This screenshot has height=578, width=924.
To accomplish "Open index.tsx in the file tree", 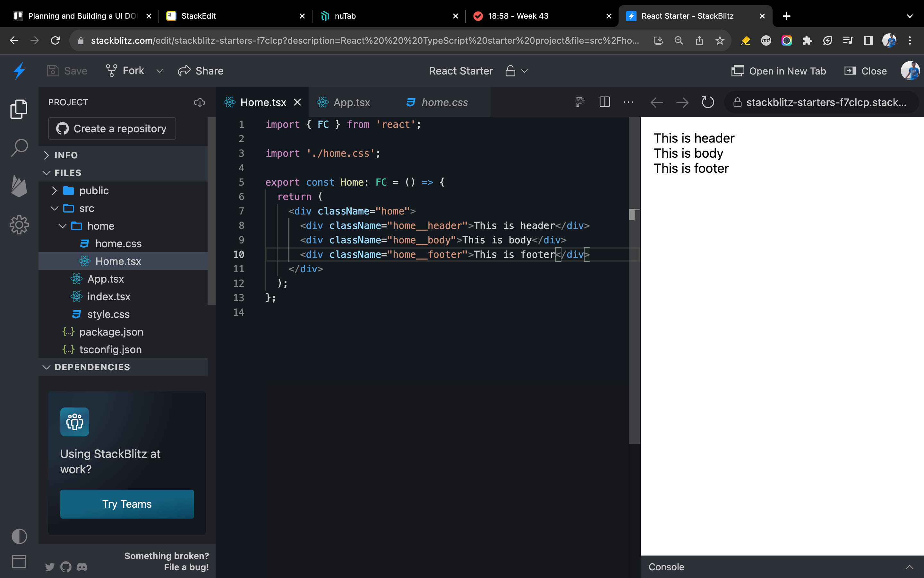I will [x=123, y=297].
